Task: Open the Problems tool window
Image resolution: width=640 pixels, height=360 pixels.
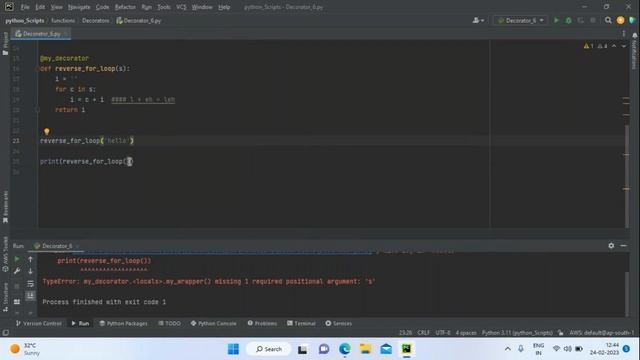Action: point(262,323)
